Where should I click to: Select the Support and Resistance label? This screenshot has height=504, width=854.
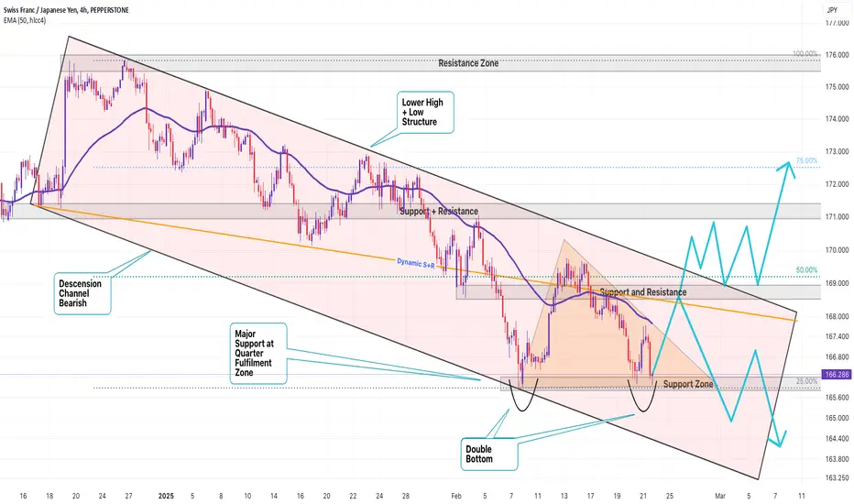click(x=643, y=292)
